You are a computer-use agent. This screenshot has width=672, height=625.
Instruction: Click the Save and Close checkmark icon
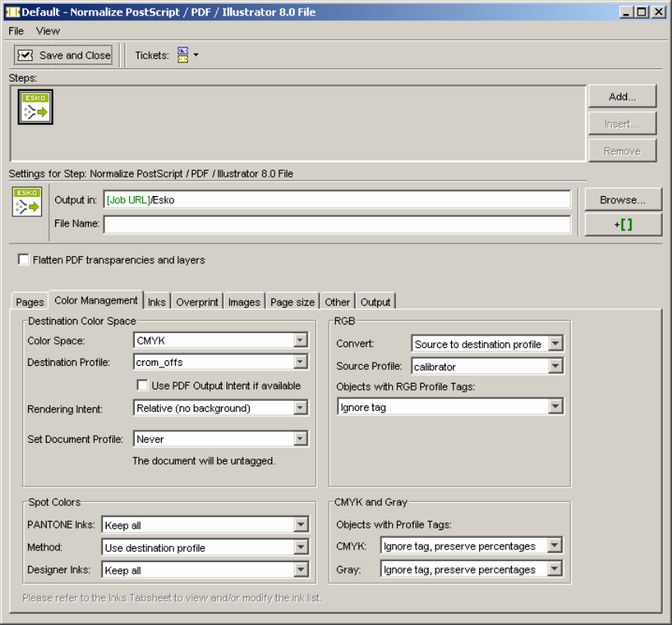26,55
